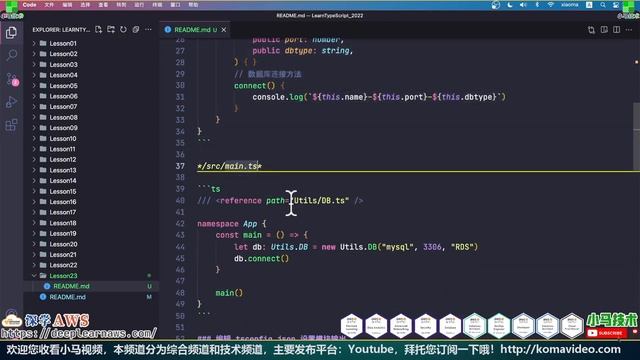
Task: Click the "namespace App {" code line
Action: point(231,224)
